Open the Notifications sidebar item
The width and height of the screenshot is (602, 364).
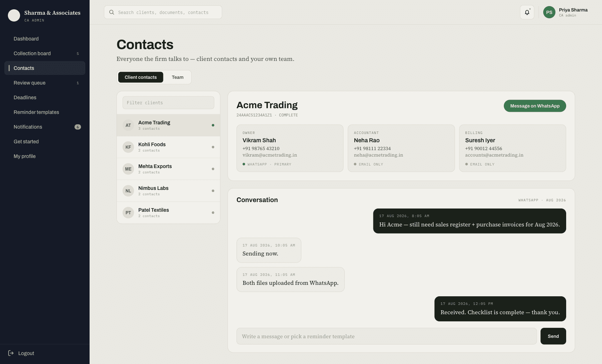pos(45,127)
